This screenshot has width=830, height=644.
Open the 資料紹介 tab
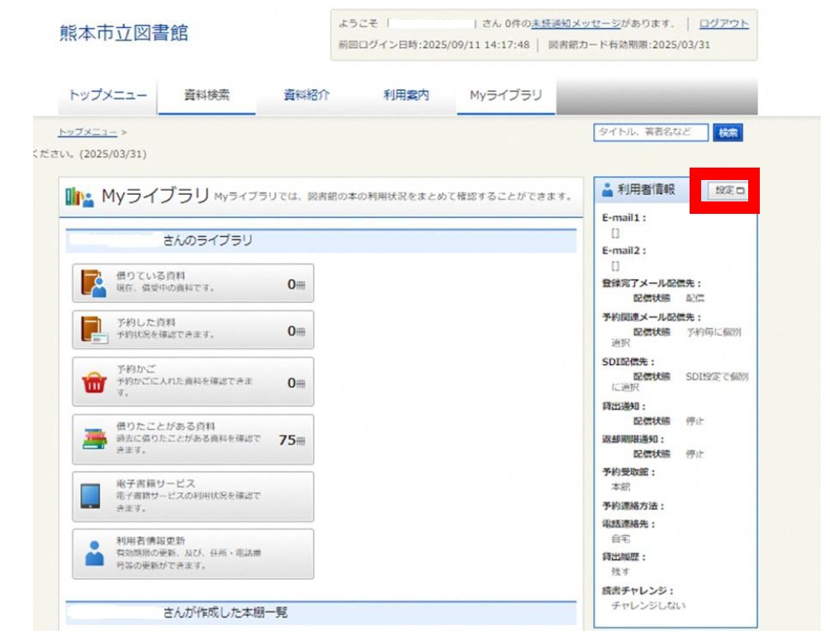click(306, 96)
